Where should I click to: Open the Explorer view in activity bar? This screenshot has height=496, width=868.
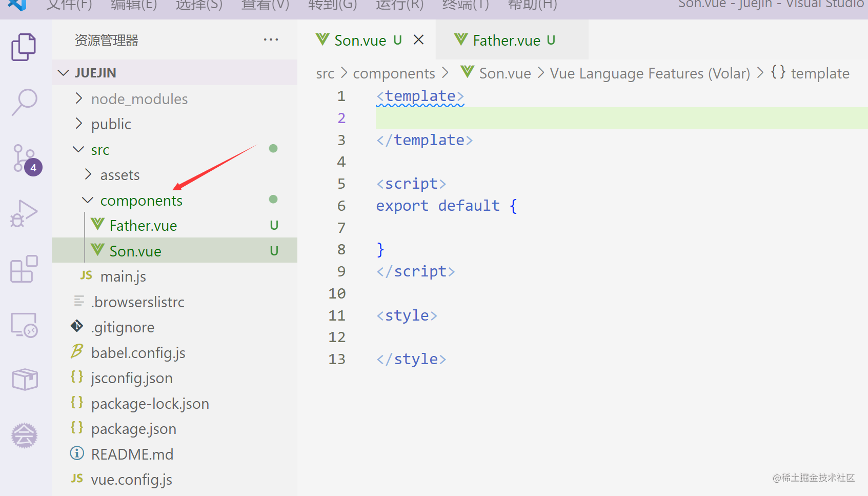click(x=24, y=47)
